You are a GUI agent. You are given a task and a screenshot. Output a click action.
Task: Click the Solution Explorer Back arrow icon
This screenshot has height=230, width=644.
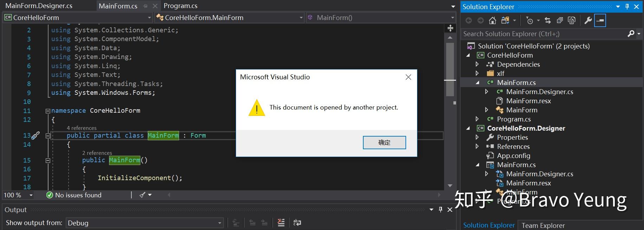[x=469, y=21]
